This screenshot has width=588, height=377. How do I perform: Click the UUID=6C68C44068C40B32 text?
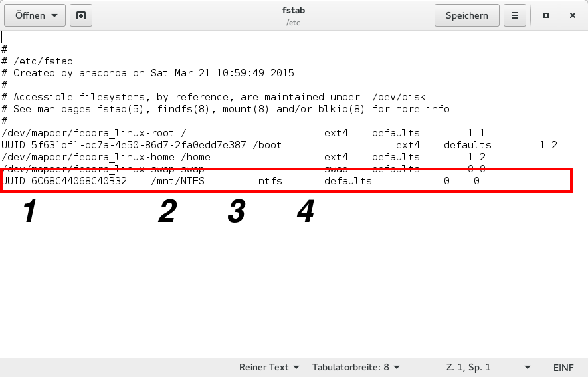[x=65, y=181]
